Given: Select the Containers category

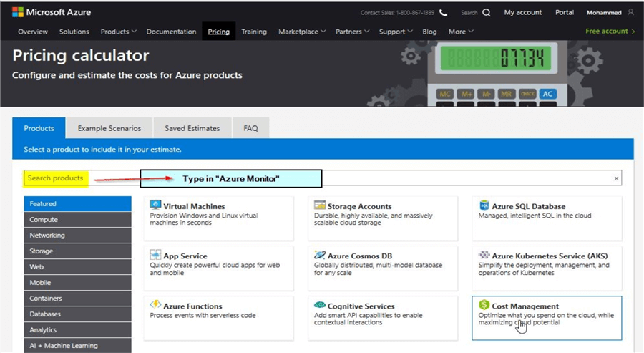Looking at the screenshot, I should tap(77, 299).
